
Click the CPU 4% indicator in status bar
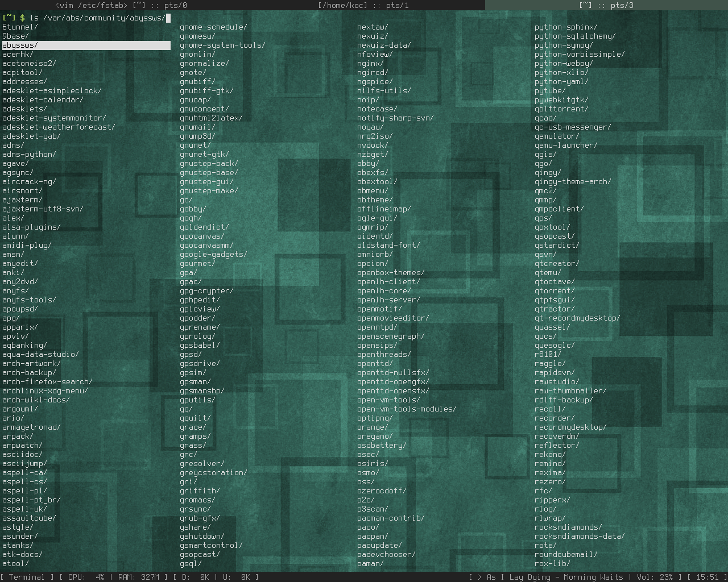click(86, 577)
